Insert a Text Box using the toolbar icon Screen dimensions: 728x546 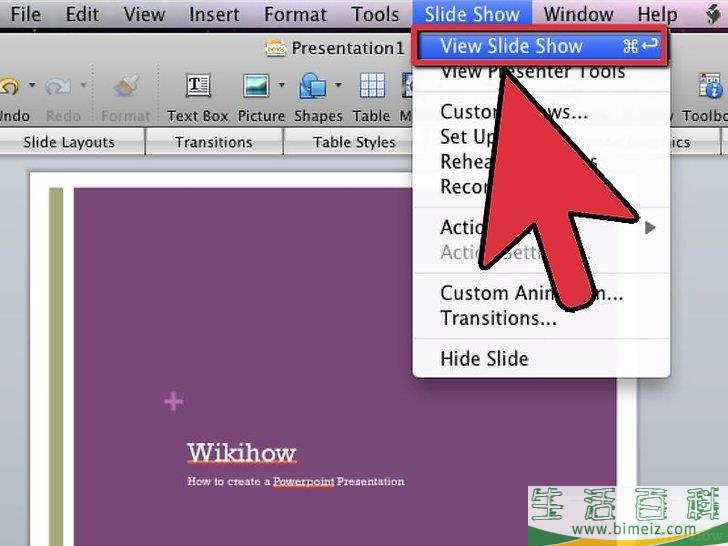(198, 88)
